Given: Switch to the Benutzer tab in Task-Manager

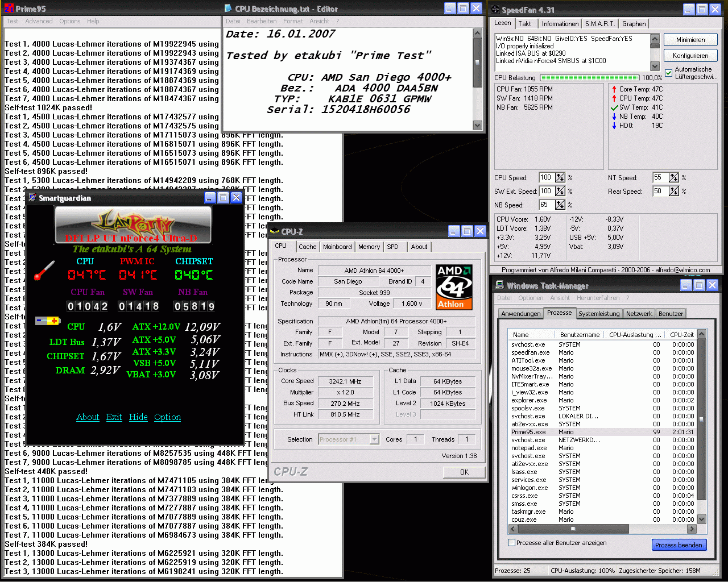Looking at the screenshot, I should 671,314.
